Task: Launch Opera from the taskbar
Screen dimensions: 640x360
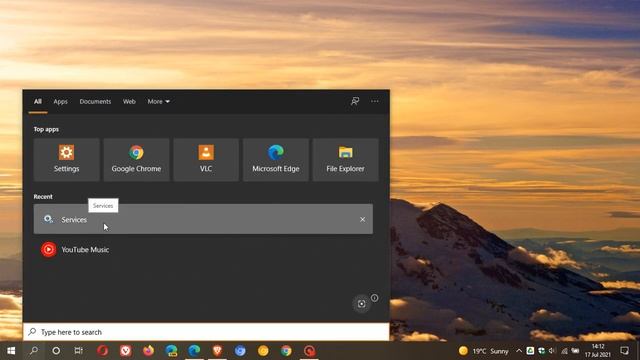Action: tap(102, 351)
